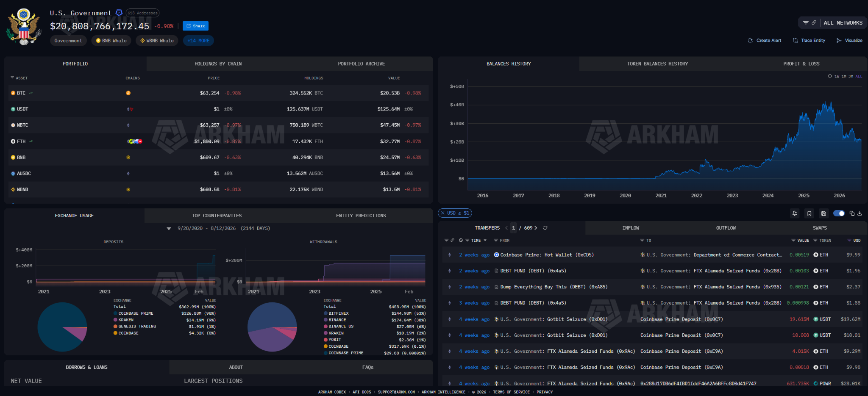Refresh transfers with the circular arrows icon
868x396 pixels.
click(x=545, y=228)
